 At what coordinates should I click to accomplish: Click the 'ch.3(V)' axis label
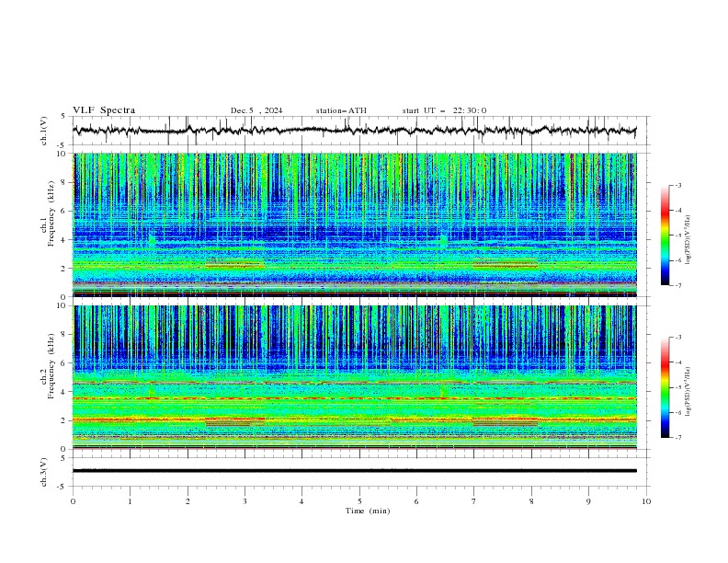tap(44, 472)
